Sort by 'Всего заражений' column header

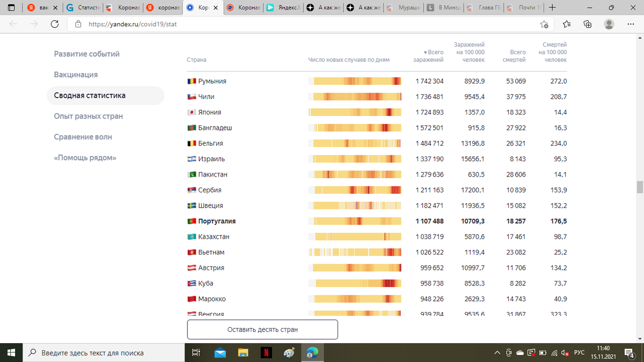428,56
